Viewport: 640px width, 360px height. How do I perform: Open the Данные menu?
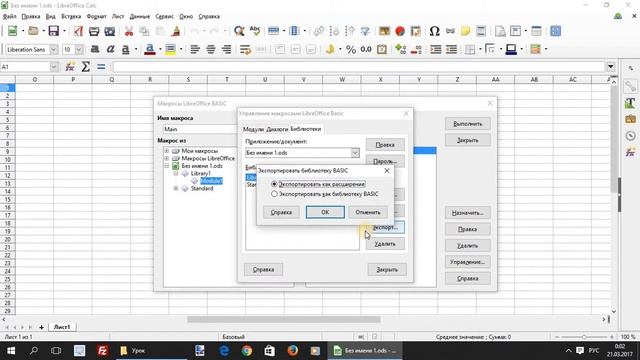[x=140, y=16]
